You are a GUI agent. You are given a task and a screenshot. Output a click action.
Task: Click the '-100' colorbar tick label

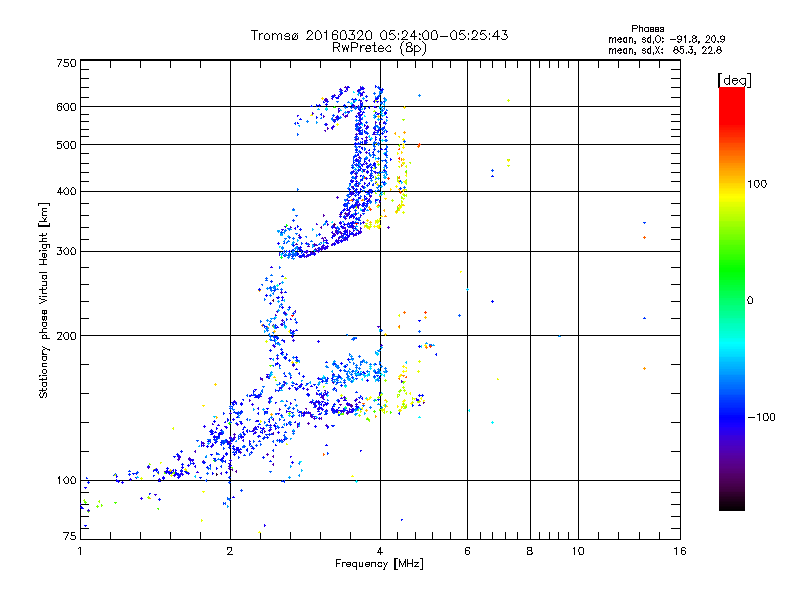click(x=761, y=417)
